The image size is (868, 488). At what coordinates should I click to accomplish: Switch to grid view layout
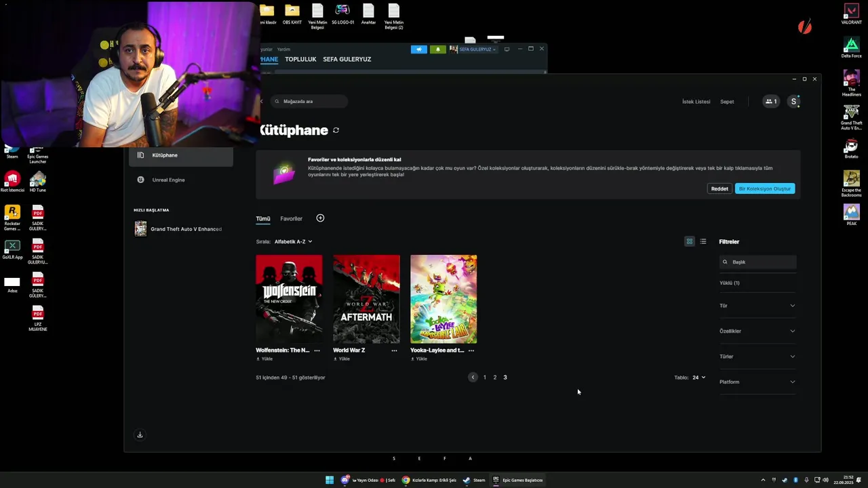pos(690,241)
